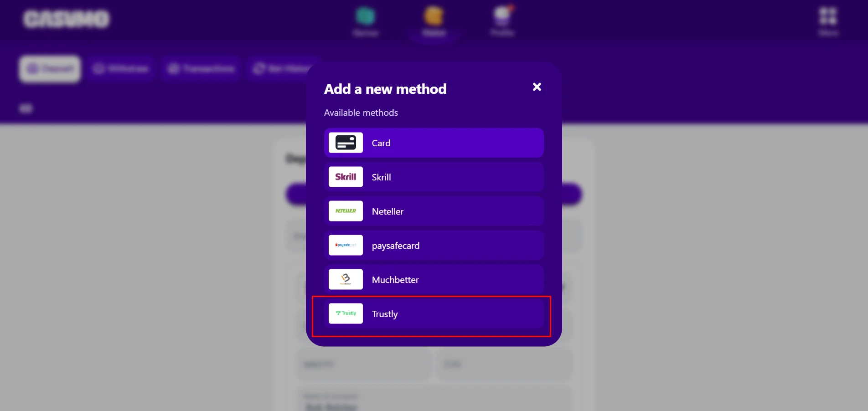Switch to the blurred Transactions tab
The width and height of the screenshot is (868, 411).
pyautogui.click(x=201, y=69)
